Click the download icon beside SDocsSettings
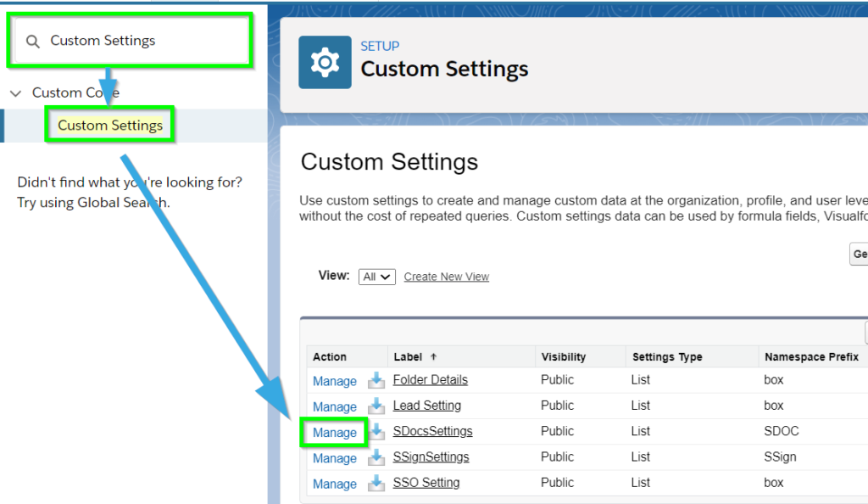 (x=376, y=432)
